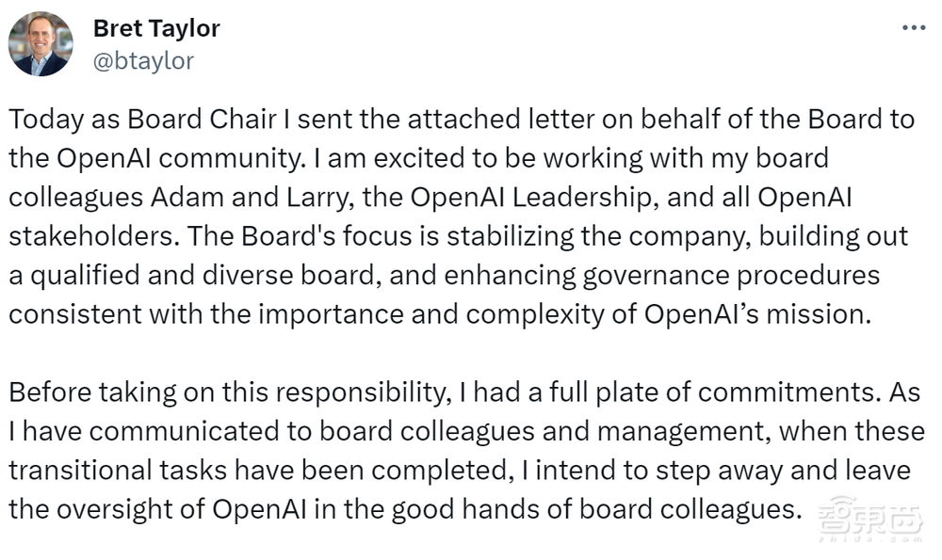Open the Bret Taylor display name link

tap(155, 27)
